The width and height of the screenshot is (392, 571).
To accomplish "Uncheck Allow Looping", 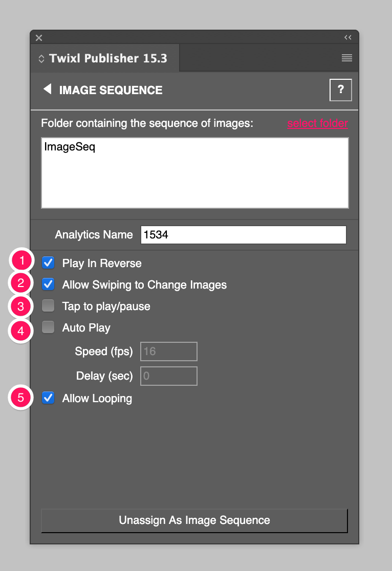I will pos(48,398).
